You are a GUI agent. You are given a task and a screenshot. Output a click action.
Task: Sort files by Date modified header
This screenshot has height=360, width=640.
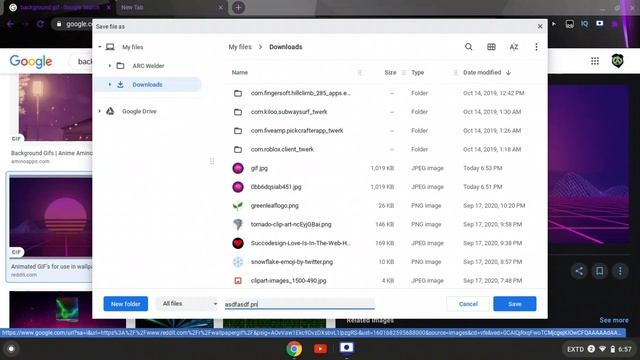(x=482, y=73)
